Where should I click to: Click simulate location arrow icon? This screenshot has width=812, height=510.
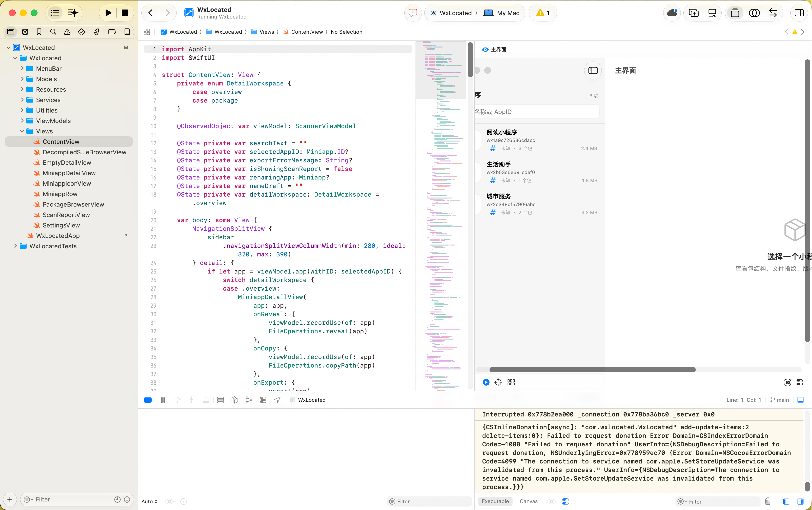coord(277,400)
